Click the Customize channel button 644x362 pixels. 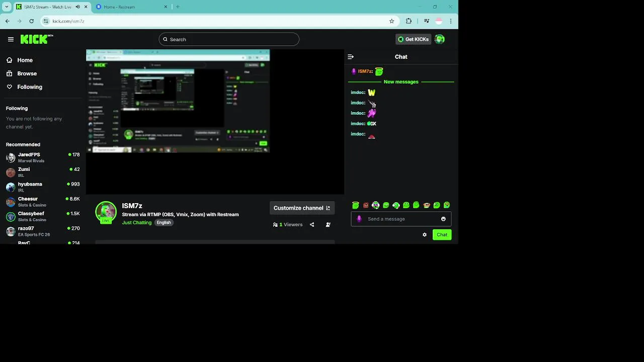click(302, 208)
